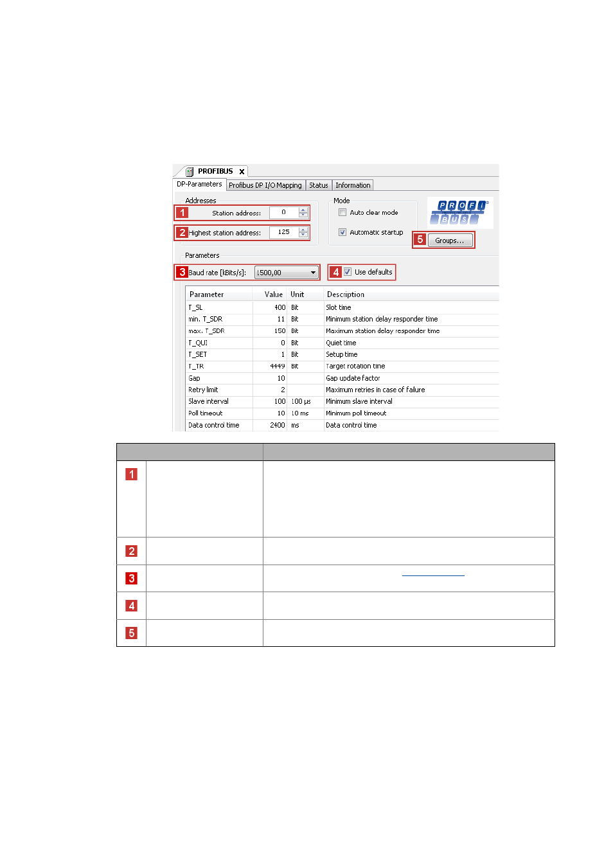Image resolution: width=613 pixels, height=868 pixels.
Task: Select the Gap parameter name
Action: point(194,378)
